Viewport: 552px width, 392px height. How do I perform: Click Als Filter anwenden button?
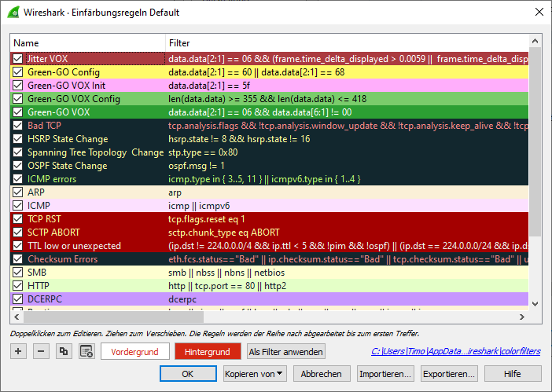pyautogui.click(x=286, y=352)
